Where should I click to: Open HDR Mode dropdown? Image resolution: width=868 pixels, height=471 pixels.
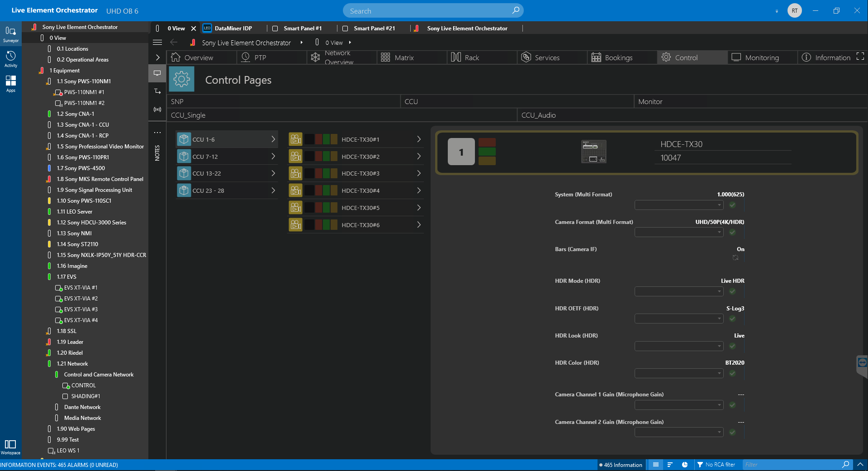(x=678, y=291)
